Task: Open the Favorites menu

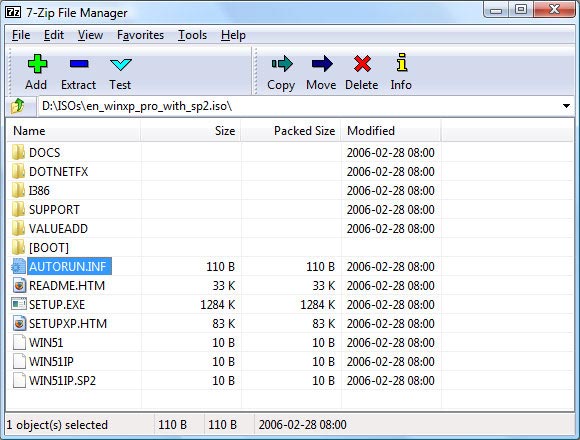Action: 140,35
